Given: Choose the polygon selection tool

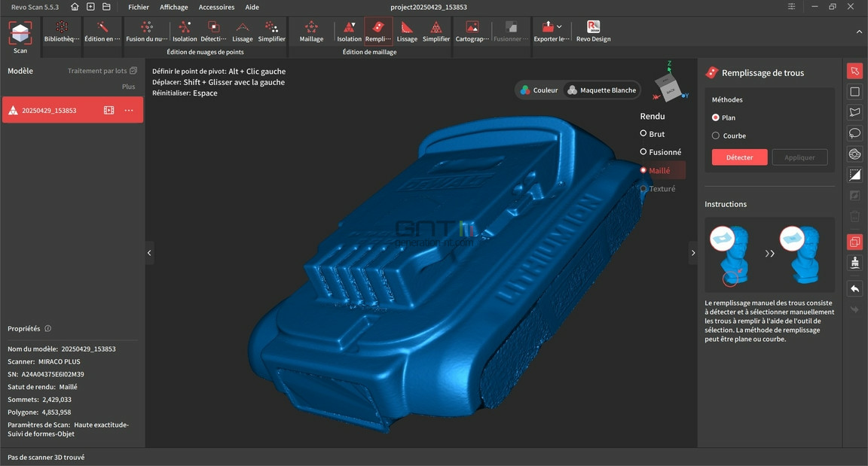Looking at the screenshot, I should click(x=854, y=112).
